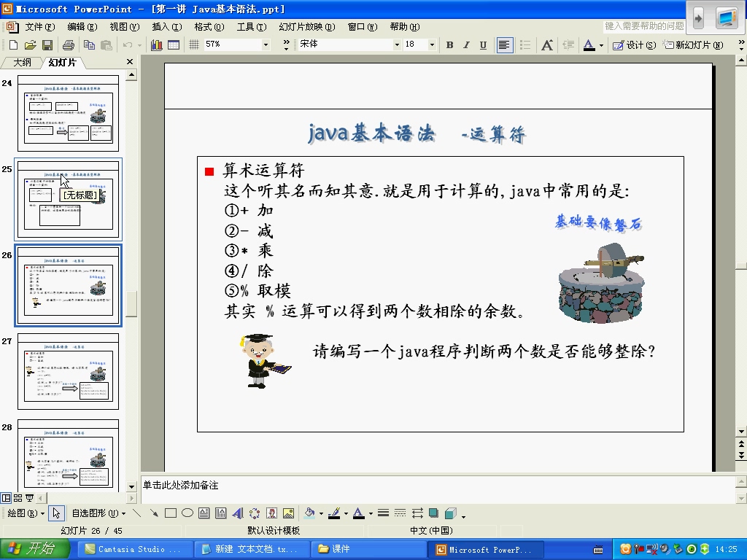Click the notes field 单击此处添加备注
Viewport: 747px width, 560px height.
(438, 488)
